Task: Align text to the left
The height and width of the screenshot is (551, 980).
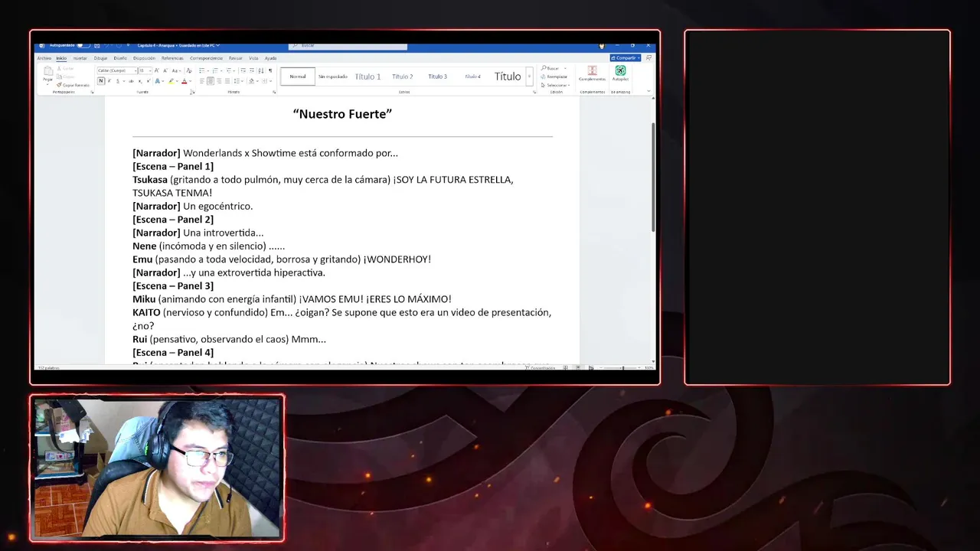Action: (x=202, y=81)
